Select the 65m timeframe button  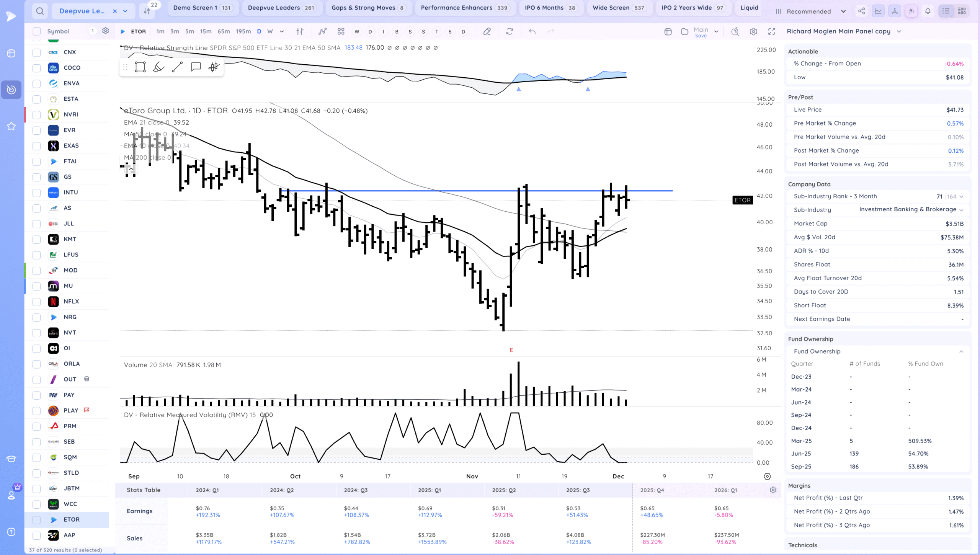point(224,31)
